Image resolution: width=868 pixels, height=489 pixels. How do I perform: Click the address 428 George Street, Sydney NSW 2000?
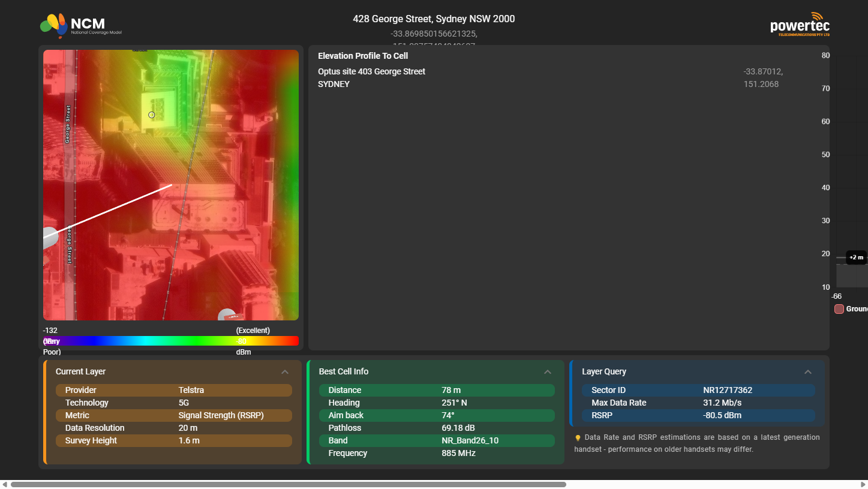pos(434,19)
